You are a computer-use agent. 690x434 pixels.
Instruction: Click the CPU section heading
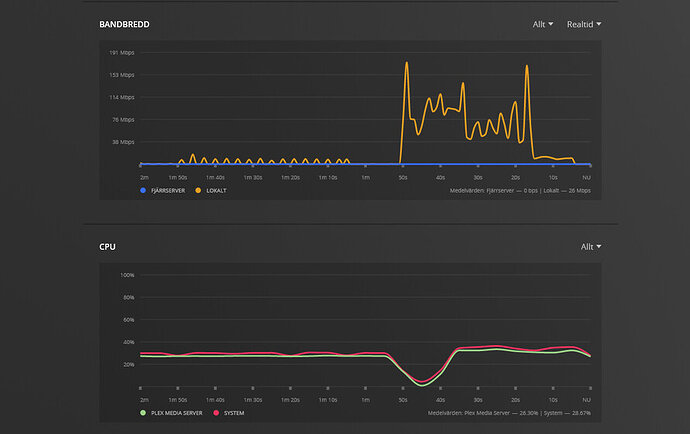pyautogui.click(x=107, y=247)
